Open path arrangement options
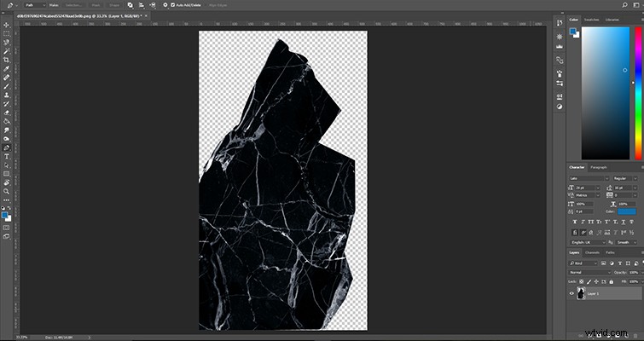 [x=153, y=5]
